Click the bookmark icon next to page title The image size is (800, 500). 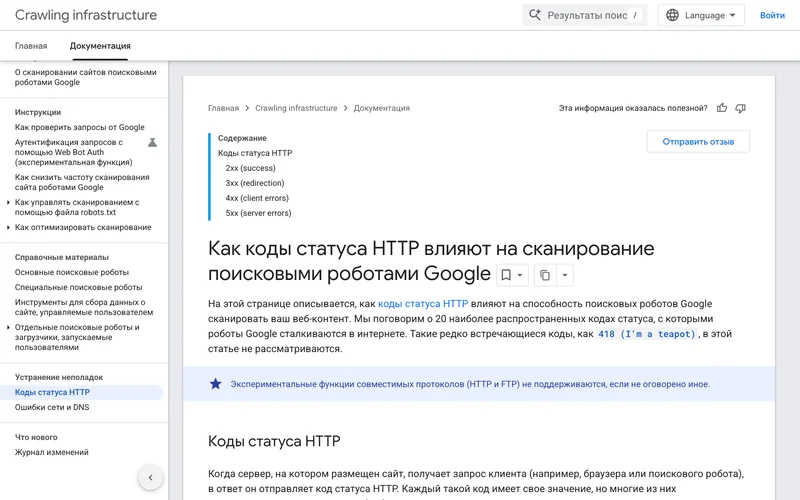506,275
